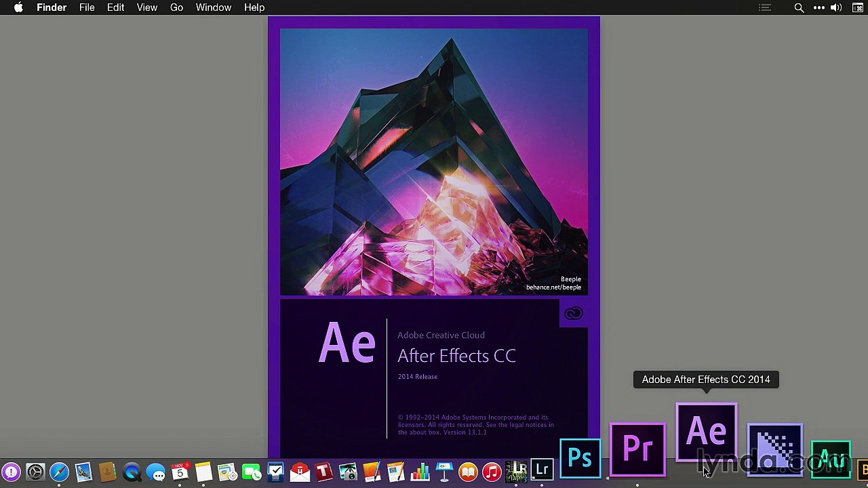Click command-window icon in menu bar
The image size is (868, 488).
pos(859,7)
